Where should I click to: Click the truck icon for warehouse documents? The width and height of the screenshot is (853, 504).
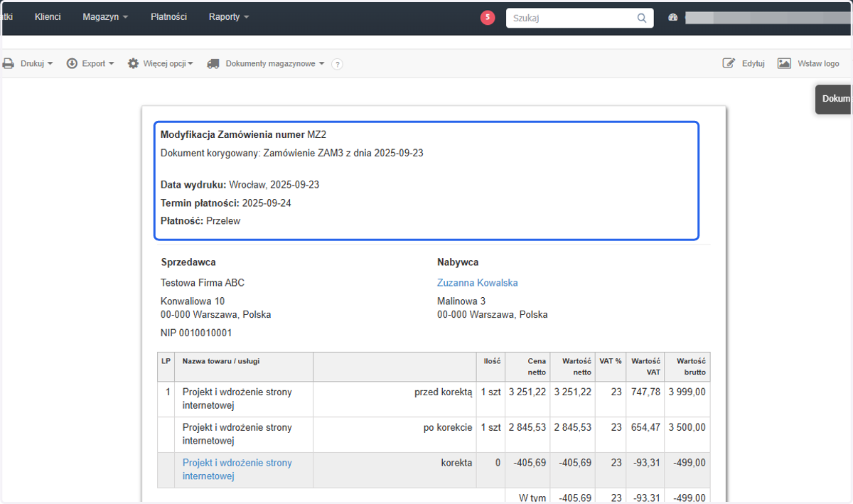pos(213,63)
